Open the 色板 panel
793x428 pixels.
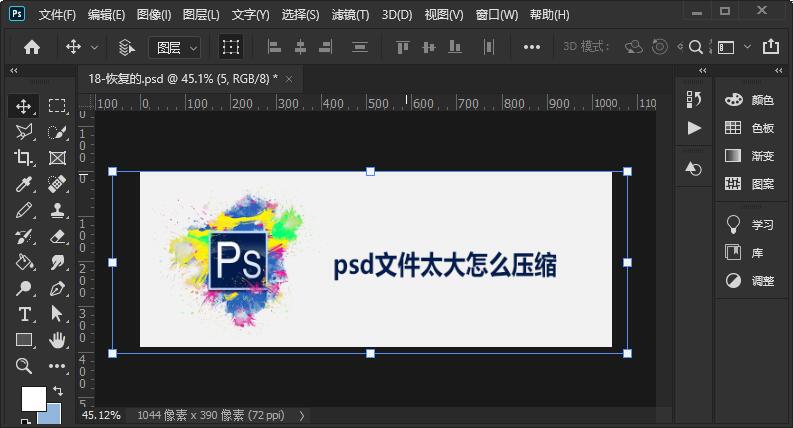(749, 128)
